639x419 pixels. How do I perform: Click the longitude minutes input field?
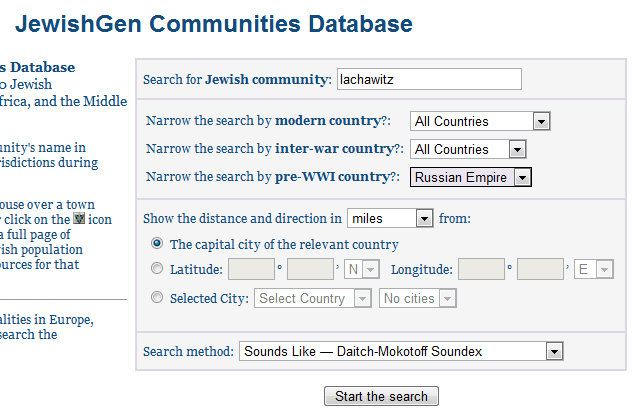pos(540,269)
